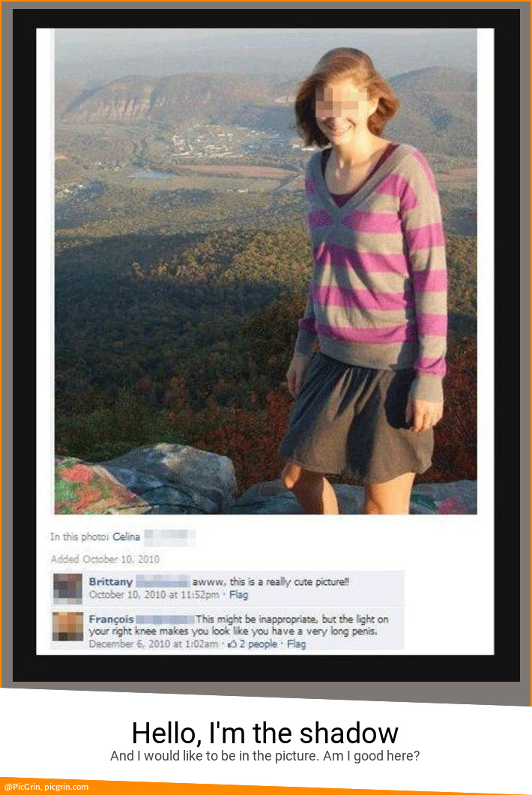
Task: Click François's comment about the light
Action: coord(238,625)
